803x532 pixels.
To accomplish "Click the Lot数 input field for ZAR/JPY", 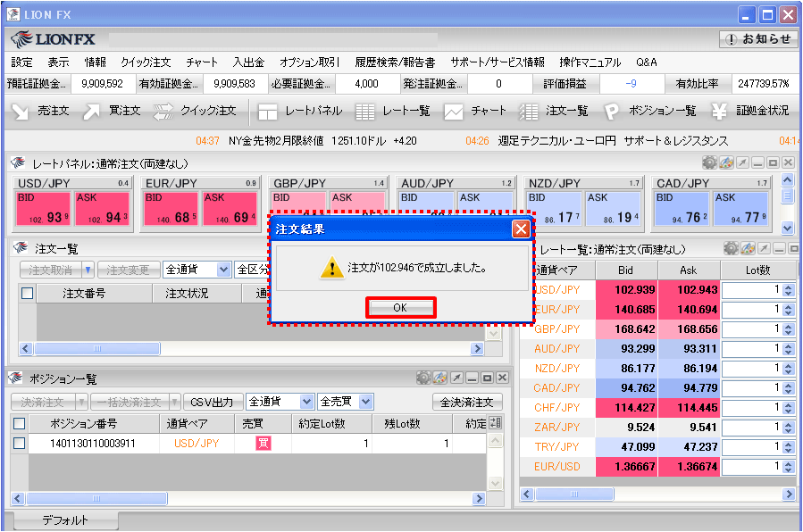I will [x=752, y=428].
